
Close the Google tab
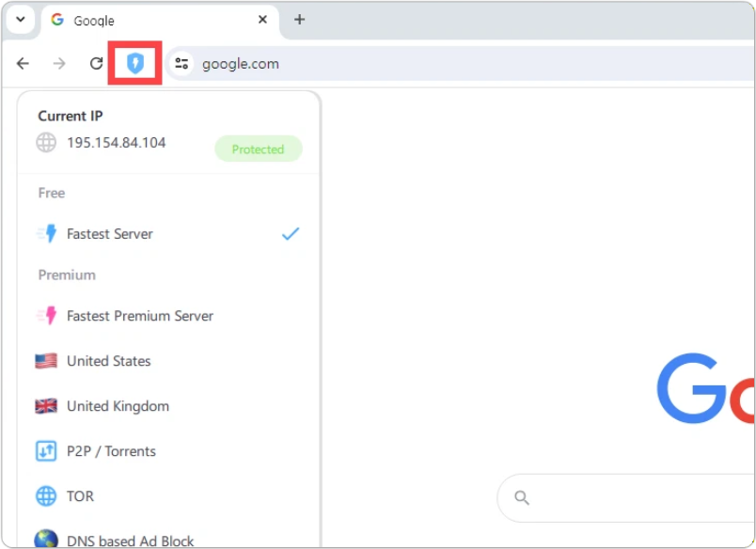click(262, 20)
